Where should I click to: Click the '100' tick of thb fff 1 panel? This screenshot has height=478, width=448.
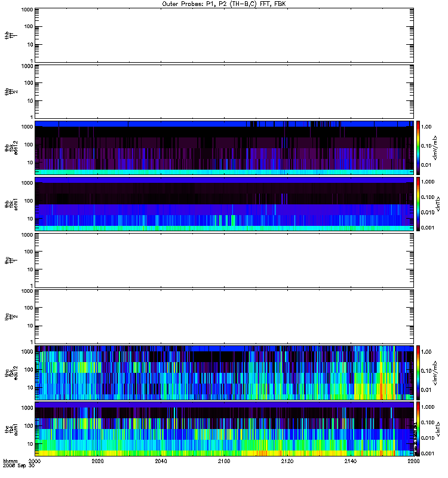click(x=29, y=26)
